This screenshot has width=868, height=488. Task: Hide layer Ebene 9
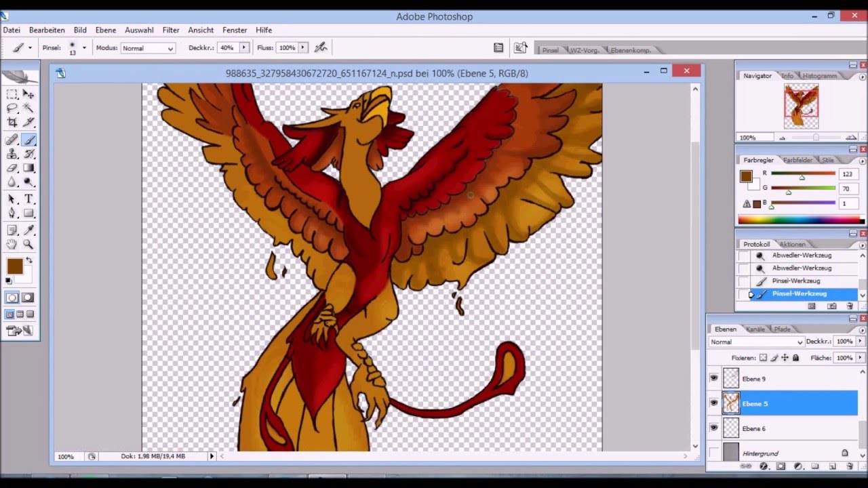713,379
